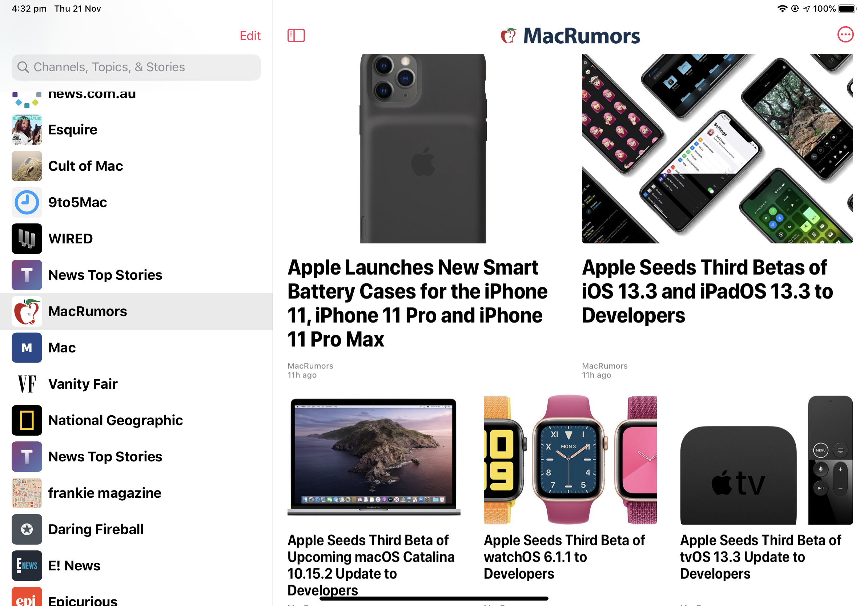Open the 9to5Mac clock icon channel
Viewport: 868px width, 606px height.
point(27,202)
